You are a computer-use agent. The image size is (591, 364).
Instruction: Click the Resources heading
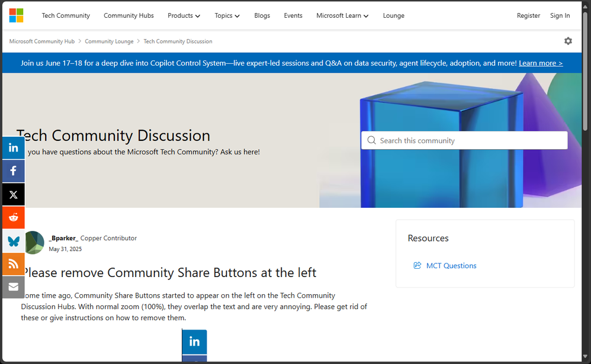[x=428, y=238]
